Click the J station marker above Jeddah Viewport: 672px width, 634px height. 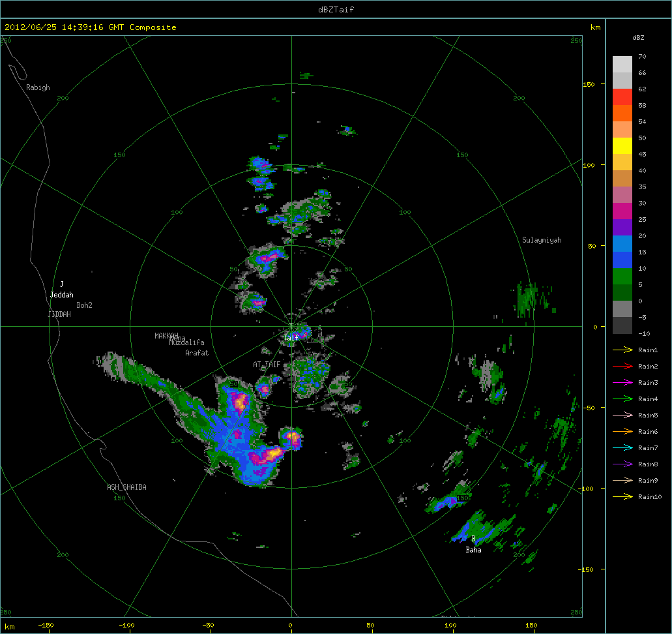(x=61, y=284)
